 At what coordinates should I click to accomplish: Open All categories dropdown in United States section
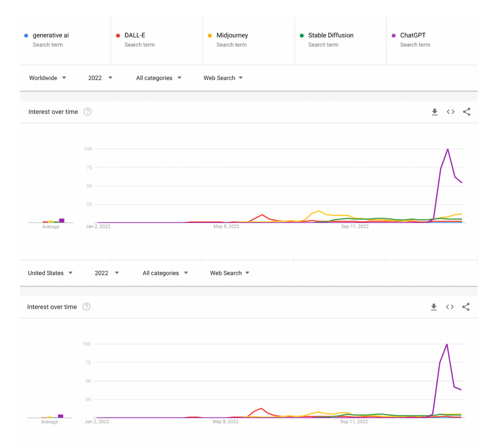click(165, 273)
